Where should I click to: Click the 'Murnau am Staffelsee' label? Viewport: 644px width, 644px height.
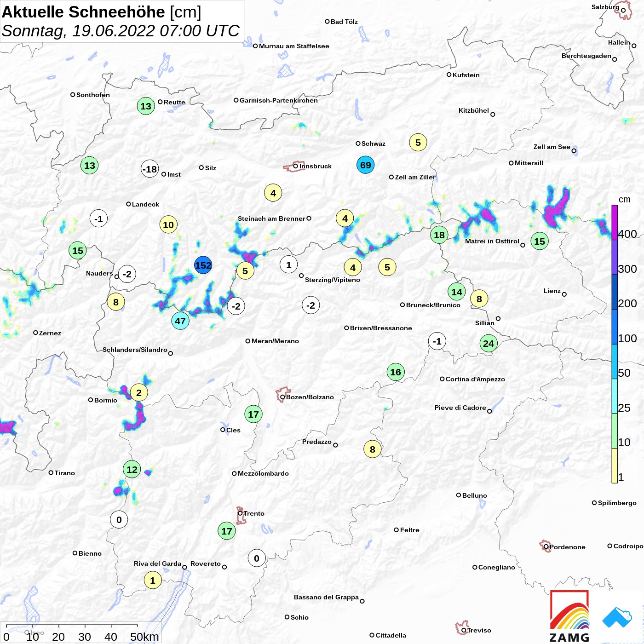(294, 46)
